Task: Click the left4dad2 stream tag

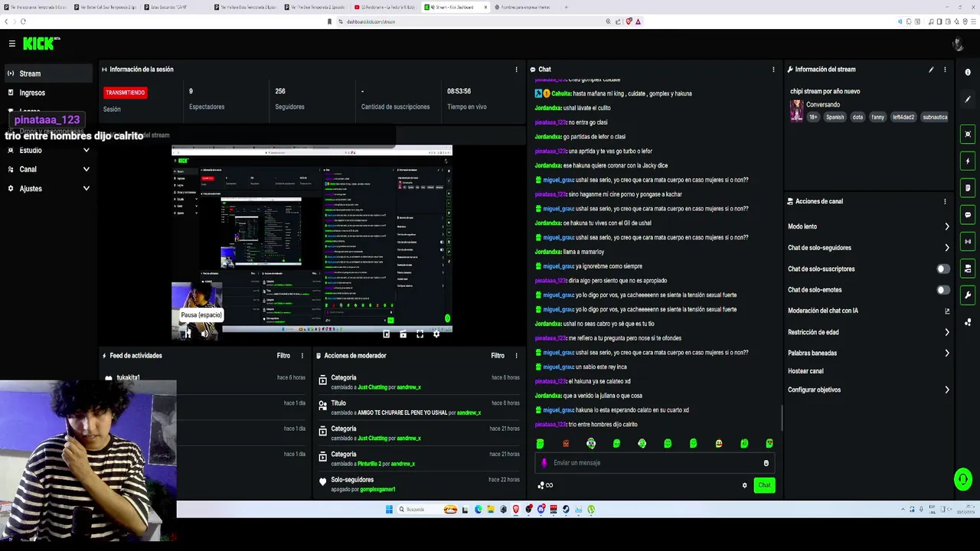Action: 903,117
